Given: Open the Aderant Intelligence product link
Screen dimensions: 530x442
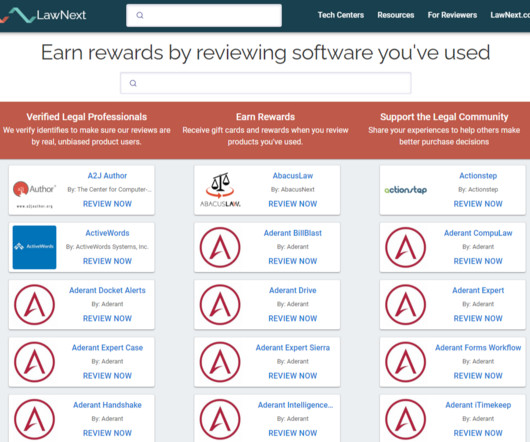Looking at the screenshot, I should pos(295,405).
